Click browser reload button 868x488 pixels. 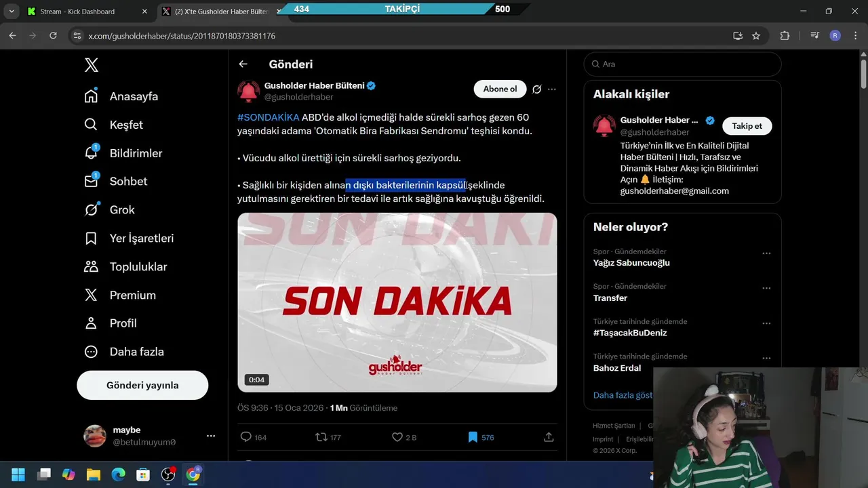point(53,36)
